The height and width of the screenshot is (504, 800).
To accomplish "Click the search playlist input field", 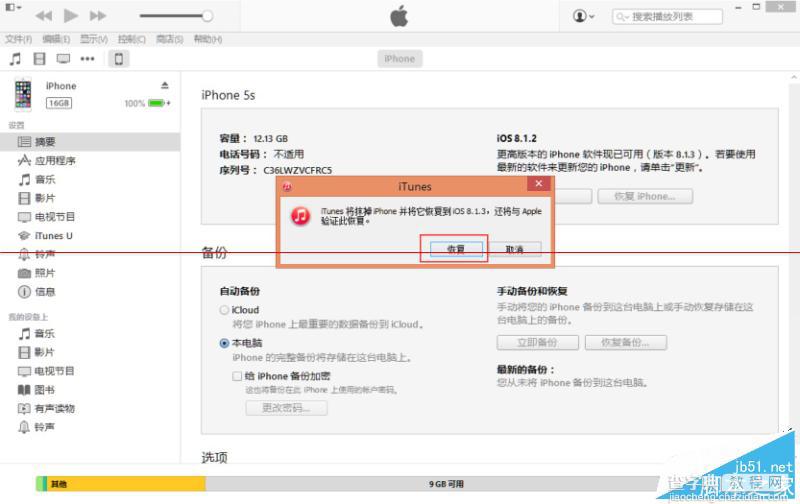I will click(x=667, y=16).
